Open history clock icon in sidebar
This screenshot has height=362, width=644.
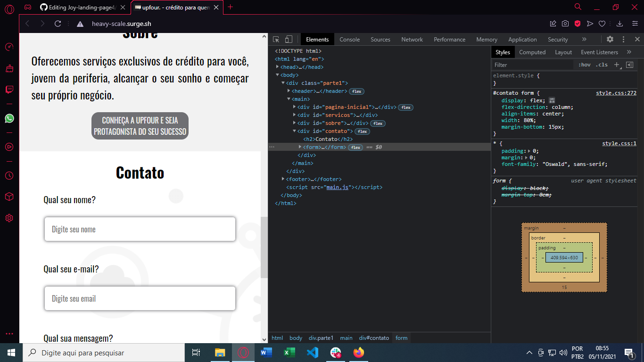click(x=9, y=175)
